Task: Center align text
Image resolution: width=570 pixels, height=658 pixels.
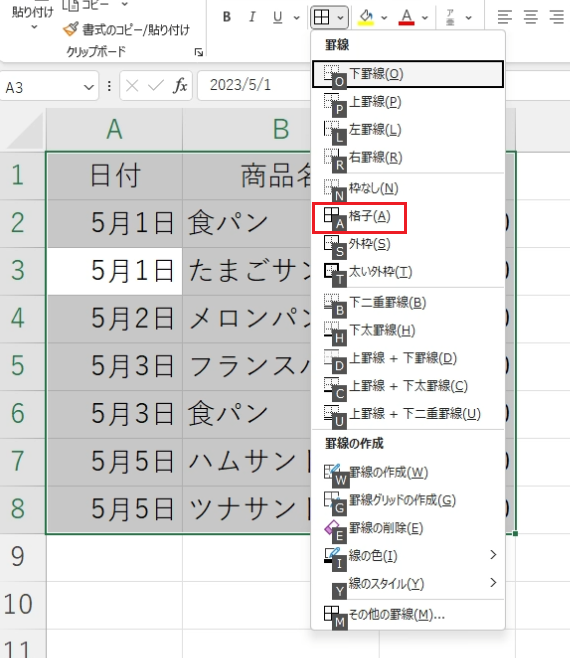Action: pyautogui.click(x=531, y=17)
